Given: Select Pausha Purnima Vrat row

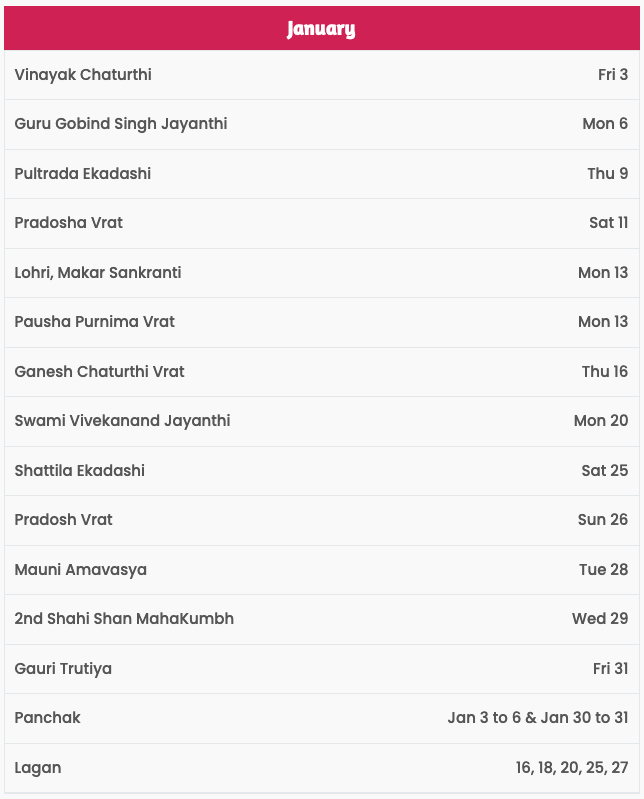Looking at the screenshot, I should [321, 322].
